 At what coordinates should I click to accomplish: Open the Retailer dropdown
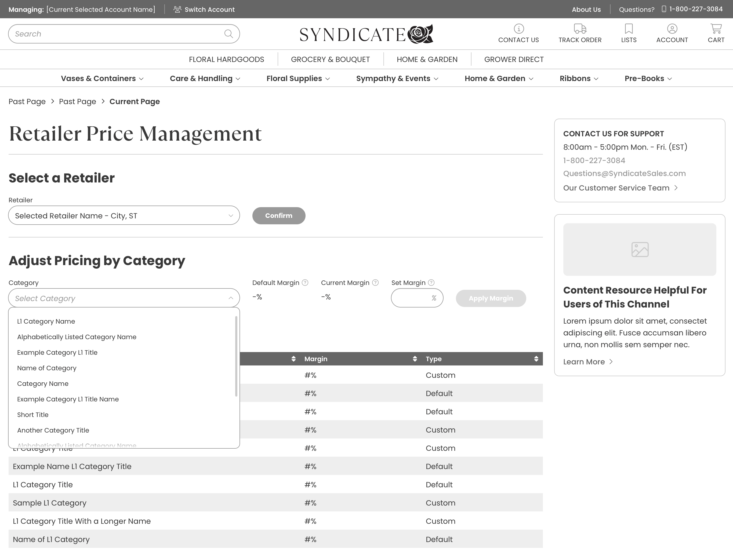[x=124, y=215]
